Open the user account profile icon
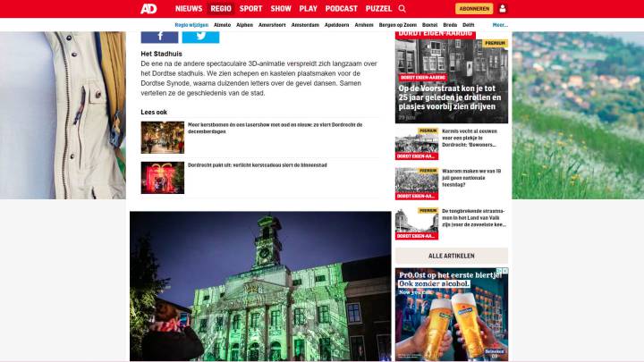The width and height of the screenshot is (644, 362). tap(502, 8)
